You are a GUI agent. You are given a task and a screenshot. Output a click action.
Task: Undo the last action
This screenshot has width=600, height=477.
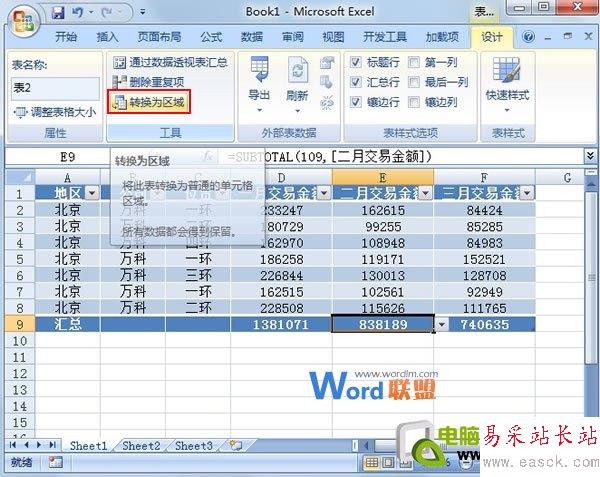click(77, 13)
